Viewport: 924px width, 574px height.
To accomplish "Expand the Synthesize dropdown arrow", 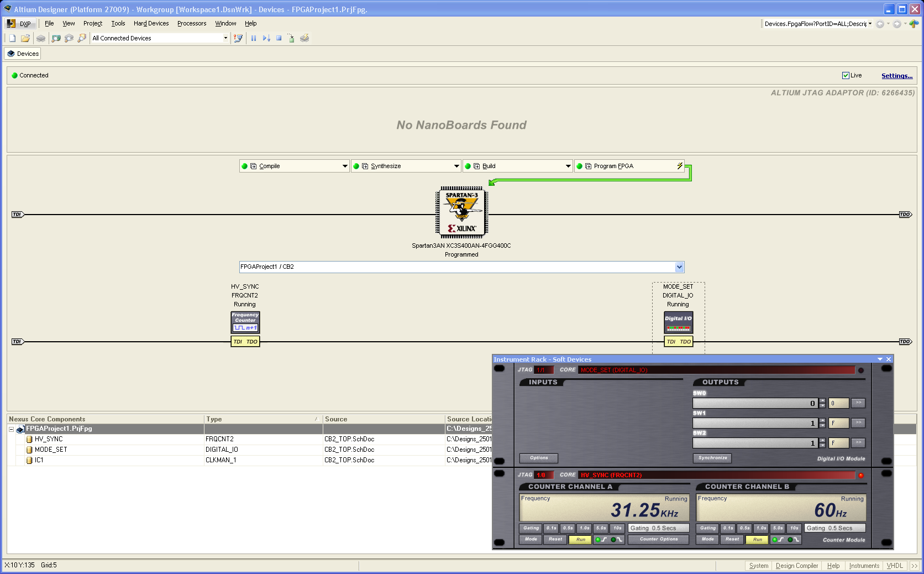I will click(x=456, y=166).
